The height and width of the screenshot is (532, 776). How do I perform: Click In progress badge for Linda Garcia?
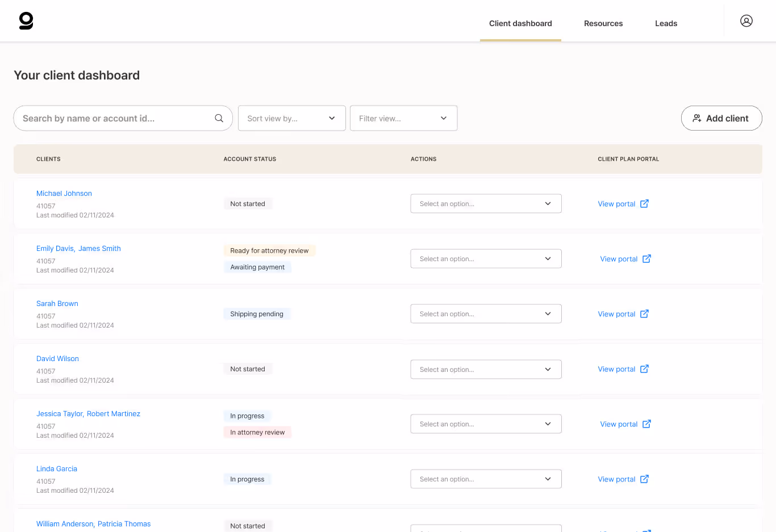[247, 479]
